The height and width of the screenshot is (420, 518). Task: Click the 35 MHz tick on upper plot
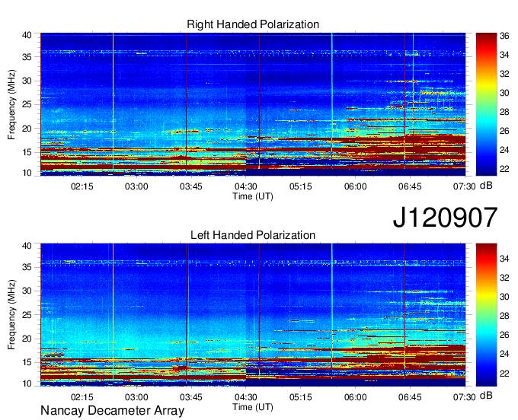(x=27, y=57)
